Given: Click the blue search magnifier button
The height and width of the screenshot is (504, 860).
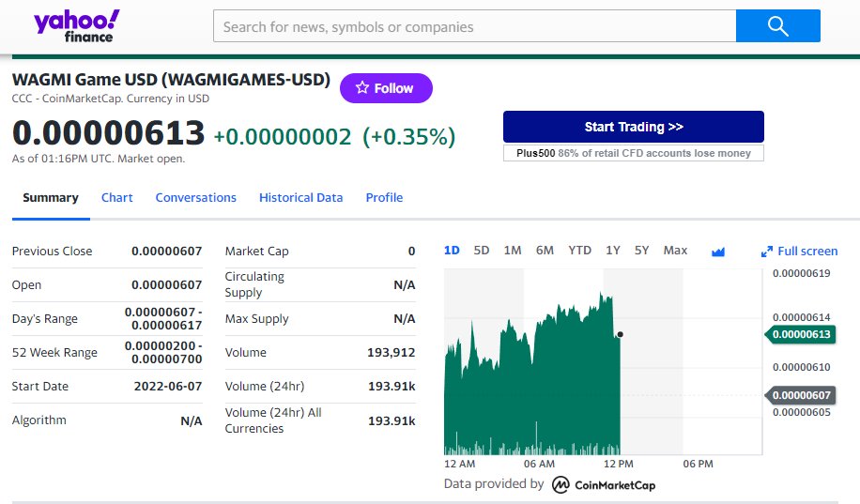Looking at the screenshot, I should [777, 25].
